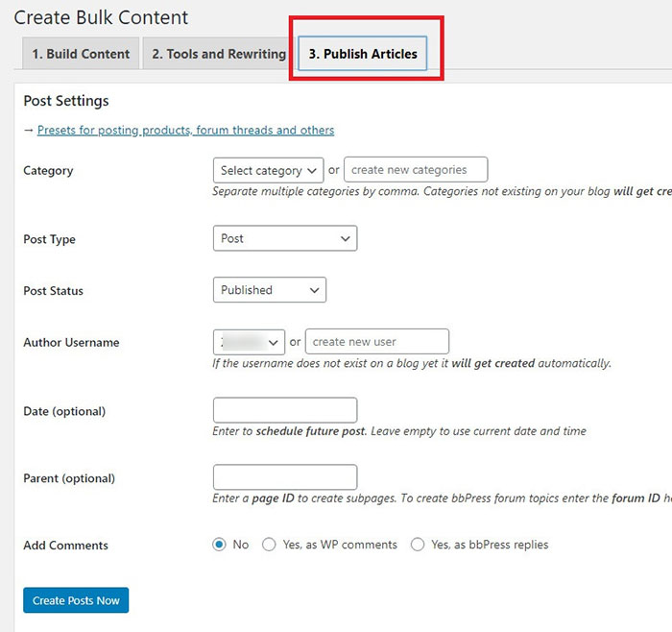The image size is (672, 632).
Task: Open the Author Username dropdown
Action: 249,342
